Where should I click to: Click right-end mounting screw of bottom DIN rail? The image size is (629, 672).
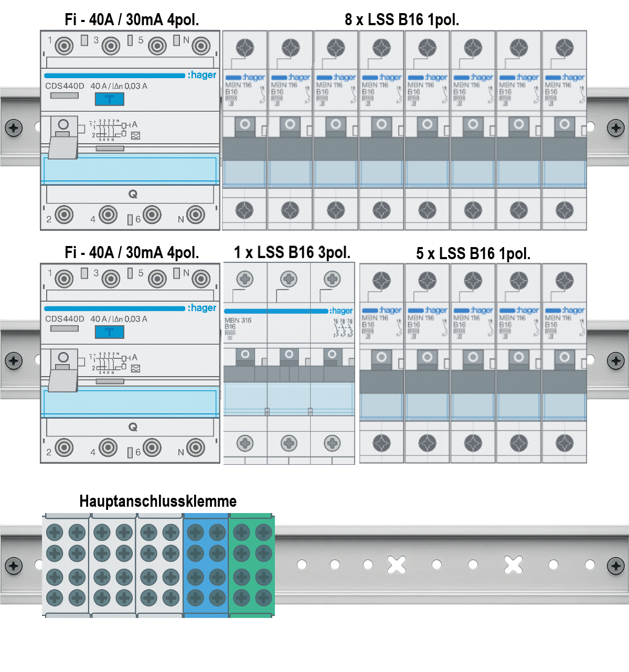(615, 566)
